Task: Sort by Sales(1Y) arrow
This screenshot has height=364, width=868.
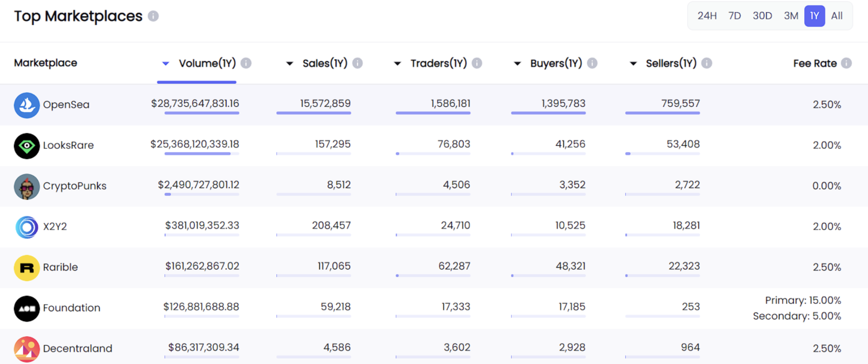Action: pyautogui.click(x=290, y=63)
